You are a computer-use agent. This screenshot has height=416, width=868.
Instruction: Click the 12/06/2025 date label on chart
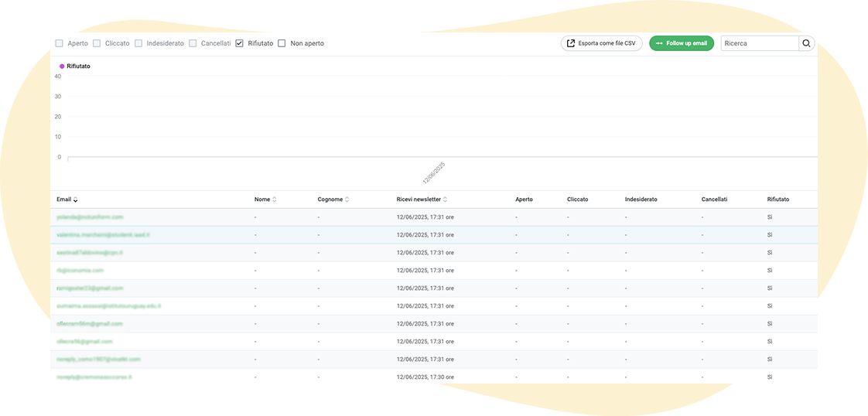click(434, 172)
